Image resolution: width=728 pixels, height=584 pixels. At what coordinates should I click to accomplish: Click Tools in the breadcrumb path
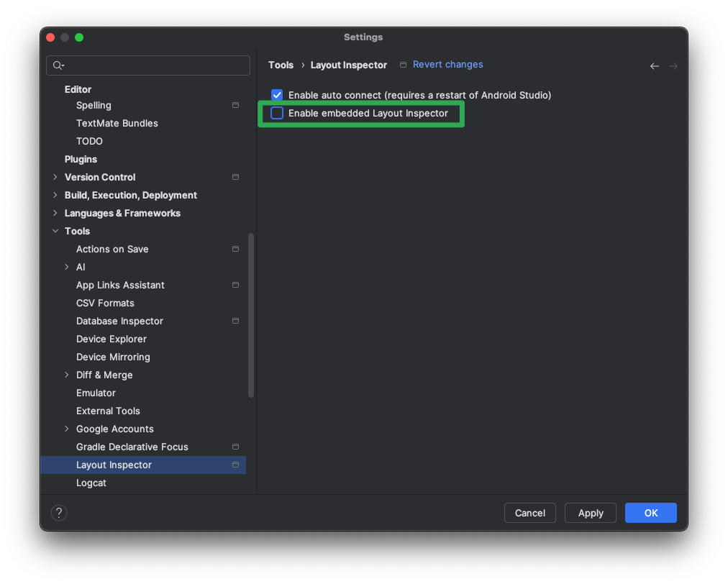[x=281, y=65]
